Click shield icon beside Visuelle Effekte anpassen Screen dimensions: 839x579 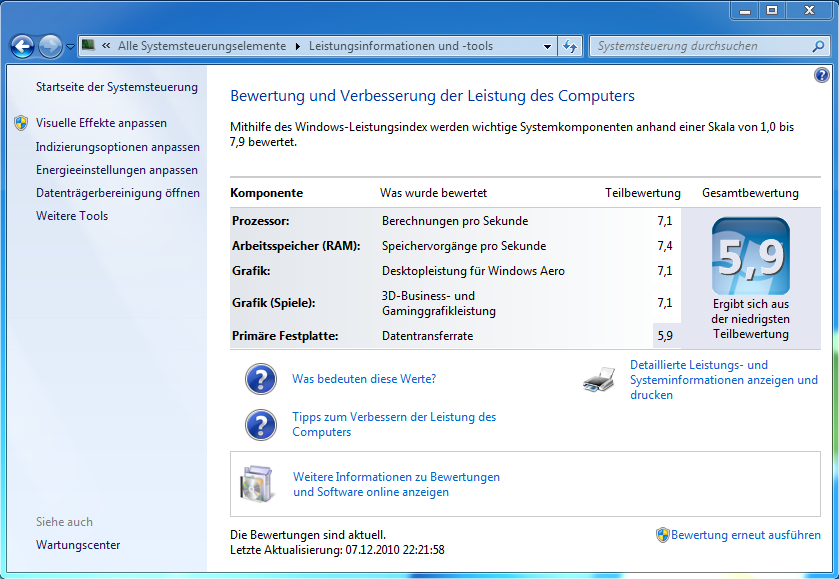(x=21, y=123)
